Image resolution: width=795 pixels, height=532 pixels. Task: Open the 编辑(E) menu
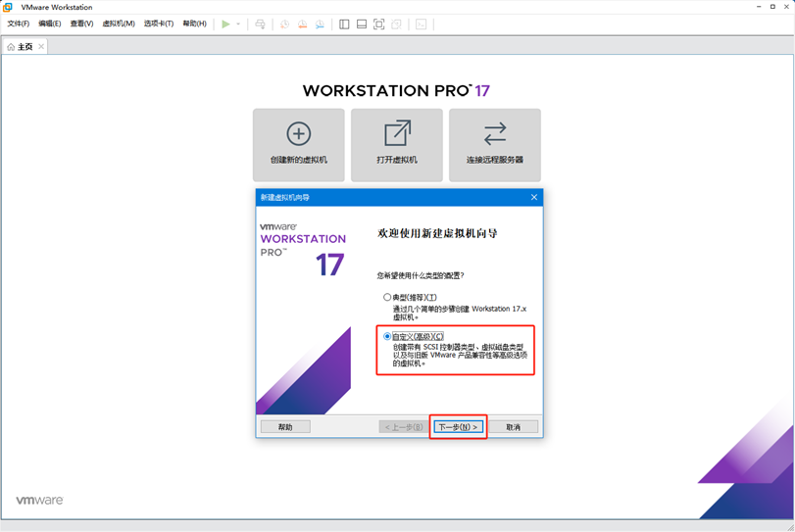tap(49, 24)
